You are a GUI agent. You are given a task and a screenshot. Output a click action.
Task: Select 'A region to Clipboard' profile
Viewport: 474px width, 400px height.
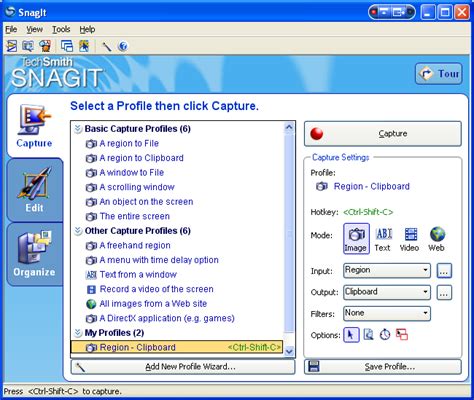pyautogui.click(x=135, y=158)
